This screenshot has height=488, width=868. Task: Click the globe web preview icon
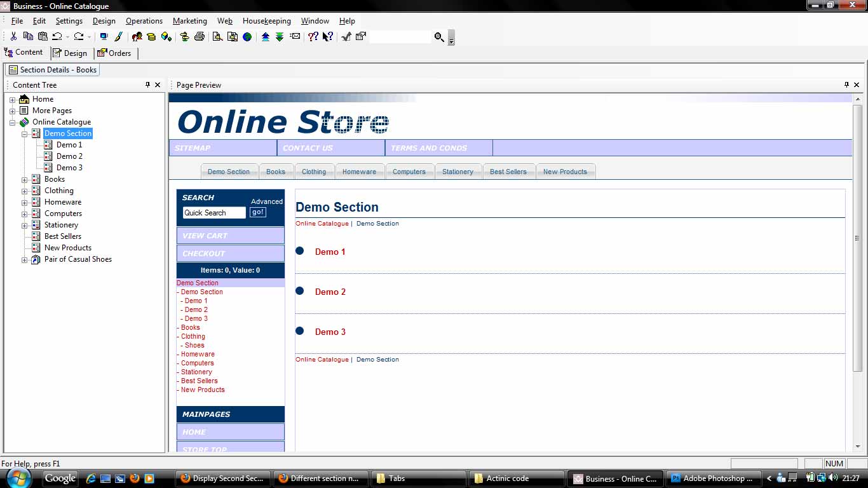[247, 37]
